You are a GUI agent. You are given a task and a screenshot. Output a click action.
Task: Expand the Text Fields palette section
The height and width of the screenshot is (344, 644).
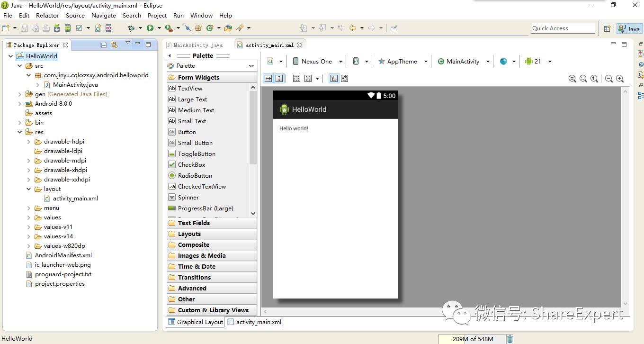point(194,223)
